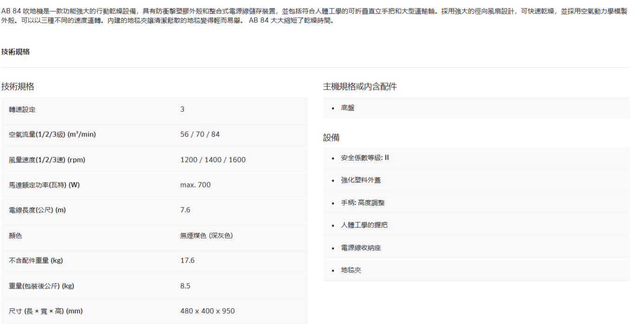Select the value max. 700
Screen dimensions: 644x327
195,185
